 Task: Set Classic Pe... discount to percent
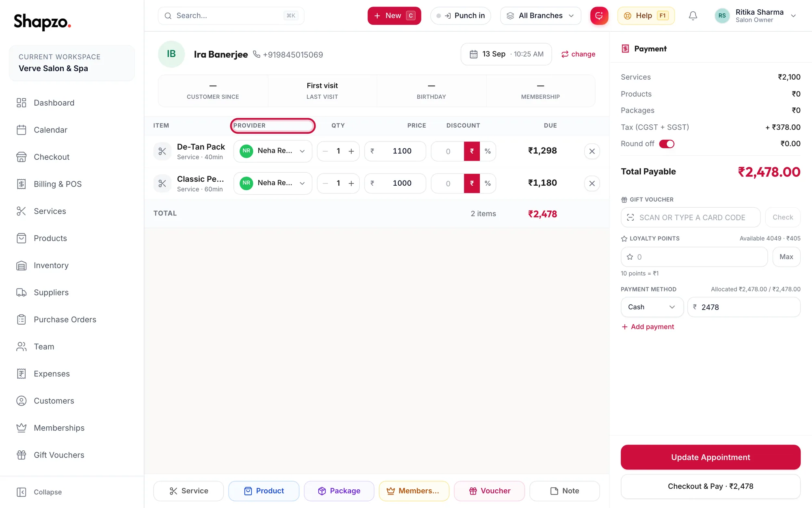pyautogui.click(x=488, y=183)
